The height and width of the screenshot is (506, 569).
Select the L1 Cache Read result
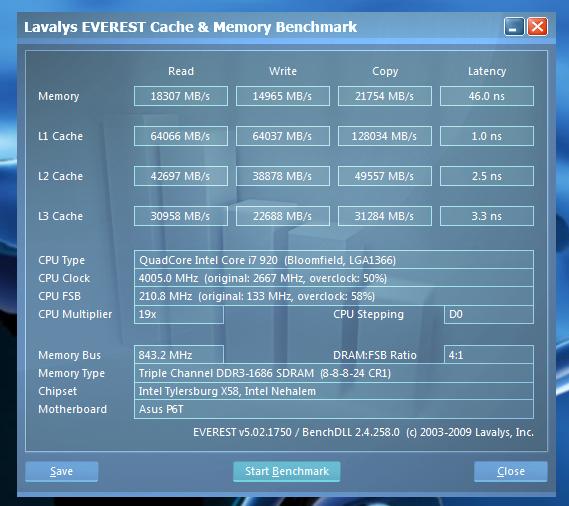pos(181,136)
